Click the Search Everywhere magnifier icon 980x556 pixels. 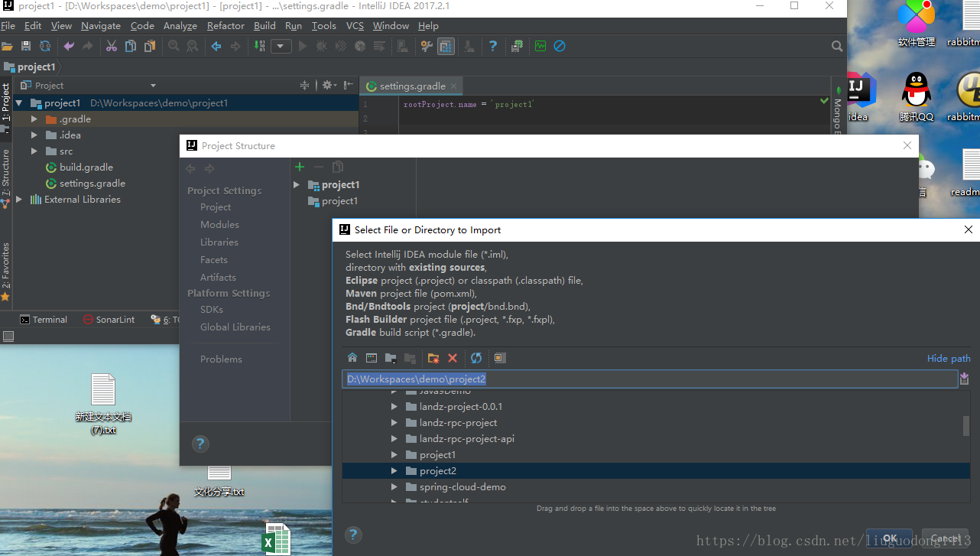837,47
